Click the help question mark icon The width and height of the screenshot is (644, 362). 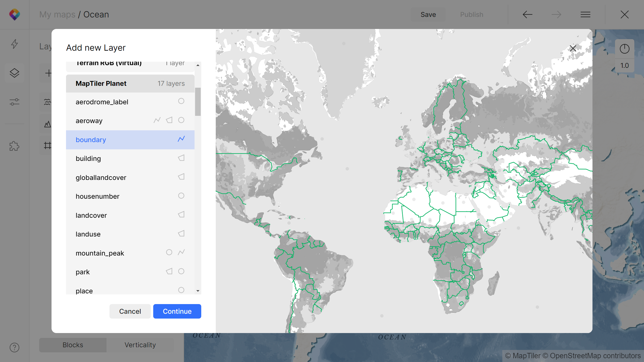click(x=14, y=348)
